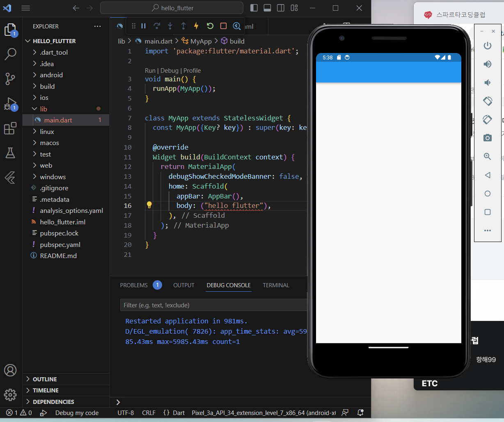Click the Run code lens link
This screenshot has height=422, width=504.
(x=150, y=71)
